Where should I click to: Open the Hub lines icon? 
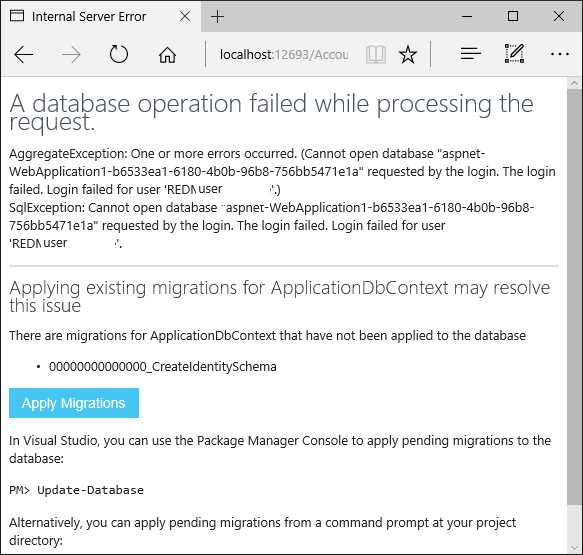coord(470,54)
